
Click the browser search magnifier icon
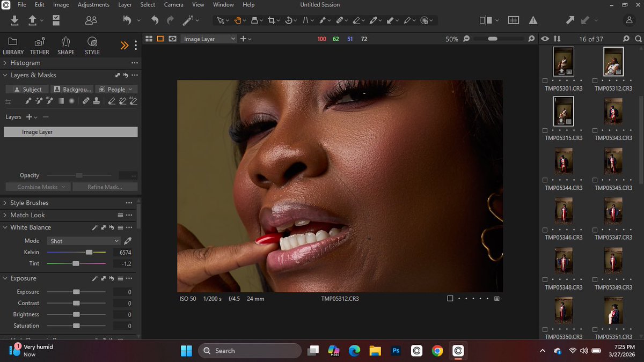[638, 39]
